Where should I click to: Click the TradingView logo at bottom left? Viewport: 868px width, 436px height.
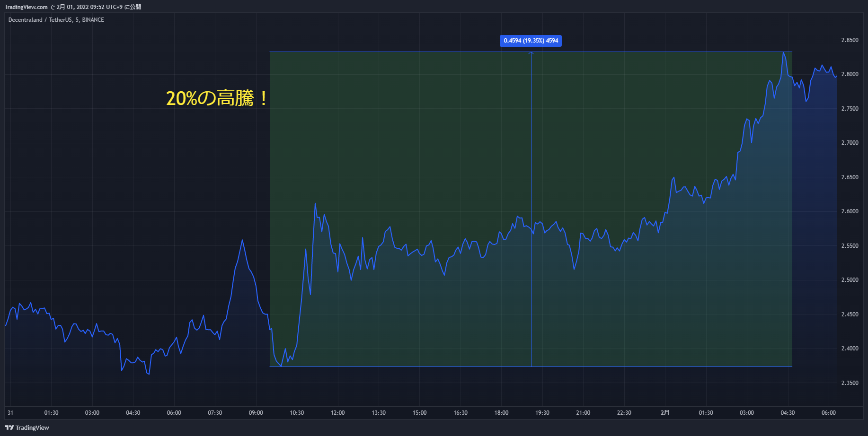coord(27,427)
